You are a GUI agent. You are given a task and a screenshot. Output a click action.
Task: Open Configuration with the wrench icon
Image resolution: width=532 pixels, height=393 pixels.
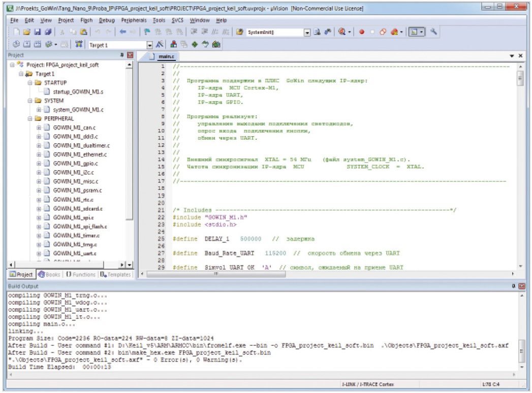click(433, 32)
